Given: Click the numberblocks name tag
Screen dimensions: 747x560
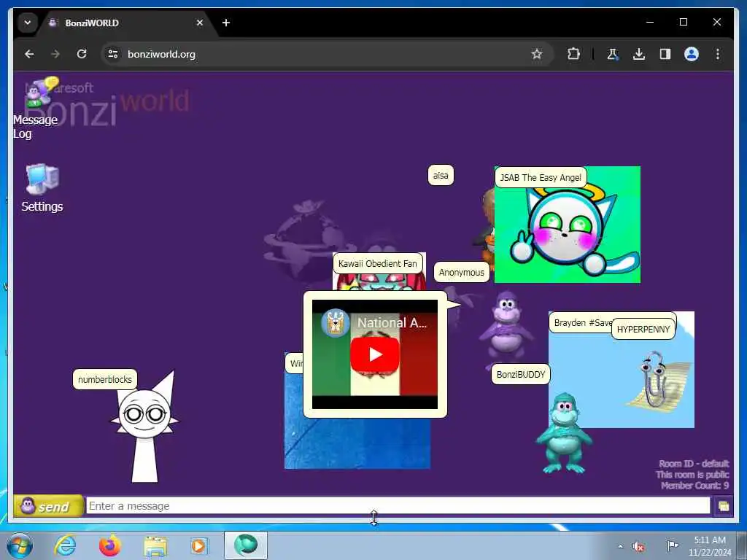Looking at the screenshot, I should point(105,379).
